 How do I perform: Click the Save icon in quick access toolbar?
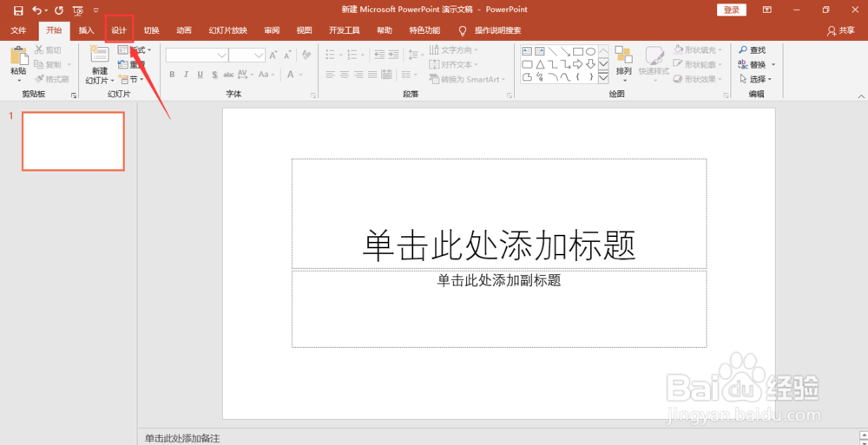pyautogui.click(x=18, y=10)
